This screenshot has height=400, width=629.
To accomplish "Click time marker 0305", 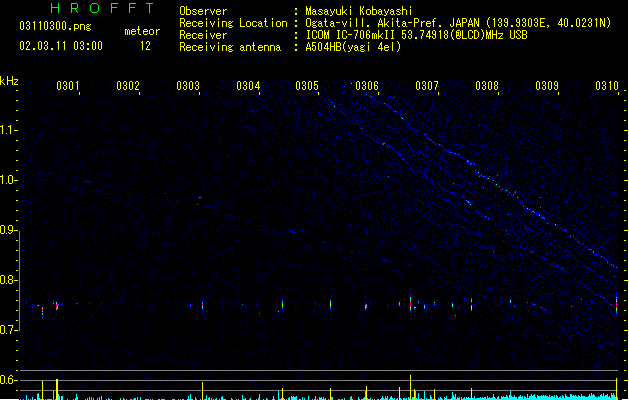I will point(307,86).
